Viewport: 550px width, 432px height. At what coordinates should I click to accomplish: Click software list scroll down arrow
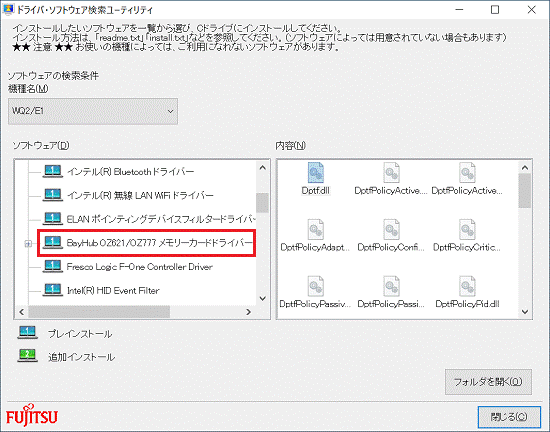click(x=262, y=298)
